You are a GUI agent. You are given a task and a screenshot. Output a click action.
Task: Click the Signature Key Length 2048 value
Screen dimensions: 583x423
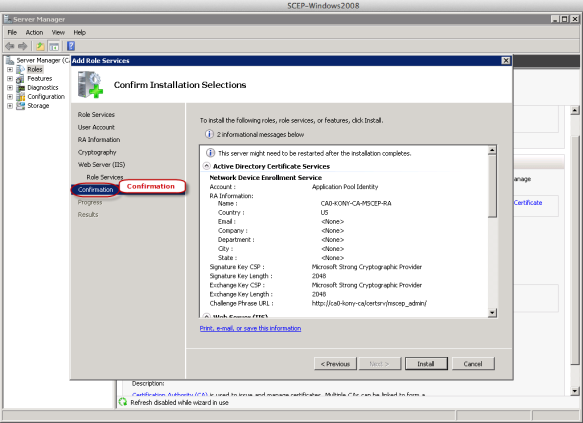click(x=319, y=276)
